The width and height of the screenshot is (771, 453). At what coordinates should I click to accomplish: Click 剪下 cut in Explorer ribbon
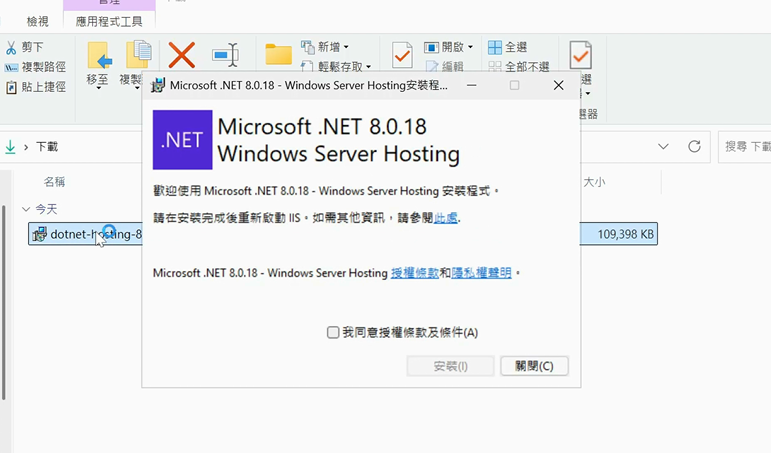(x=25, y=47)
